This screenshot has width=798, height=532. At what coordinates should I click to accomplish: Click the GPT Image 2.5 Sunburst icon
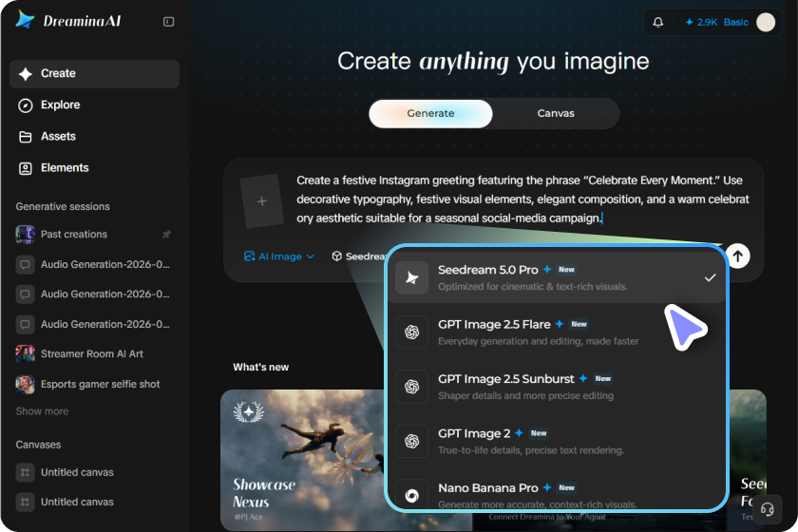click(x=411, y=387)
